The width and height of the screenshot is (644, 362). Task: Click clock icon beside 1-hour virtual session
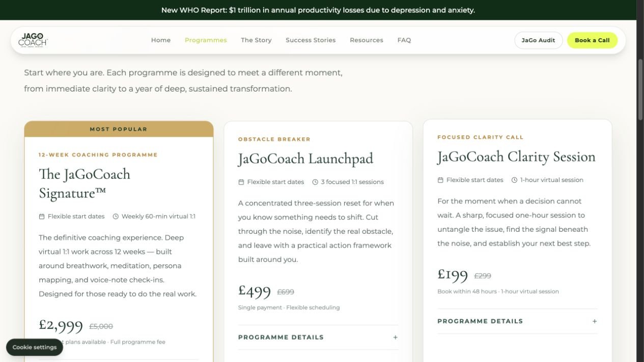514,180
